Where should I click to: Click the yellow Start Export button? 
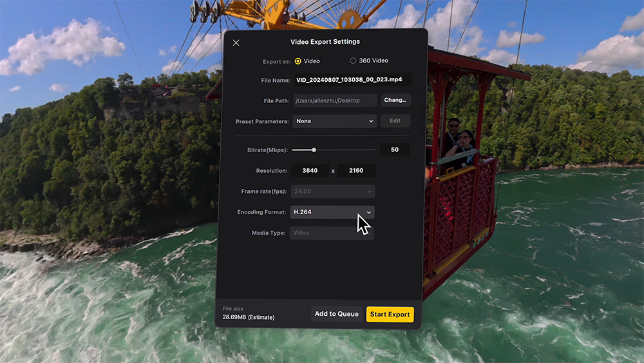tap(390, 314)
